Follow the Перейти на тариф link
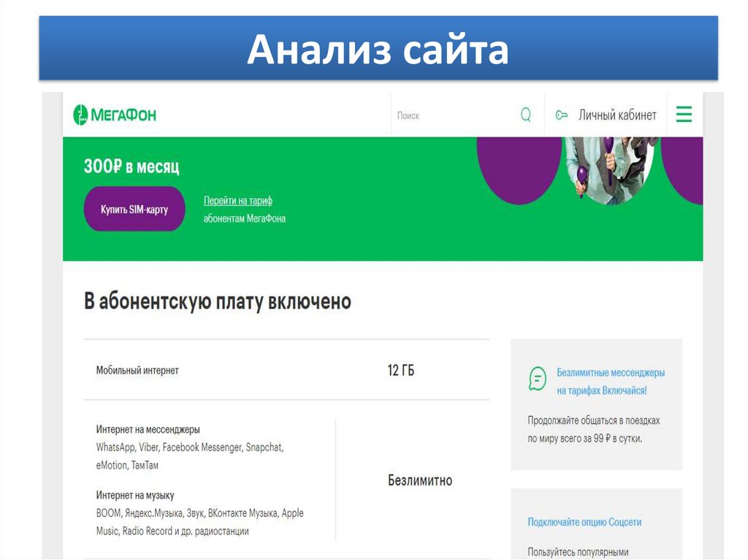Screen dimensions: 748x560 pyautogui.click(x=238, y=200)
